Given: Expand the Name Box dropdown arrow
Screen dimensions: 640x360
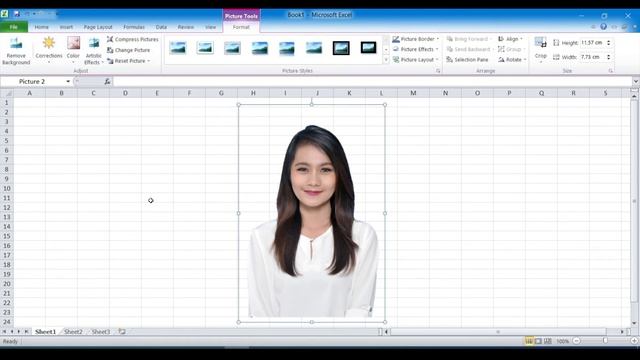Looking at the screenshot, I should tap(68, 82).
